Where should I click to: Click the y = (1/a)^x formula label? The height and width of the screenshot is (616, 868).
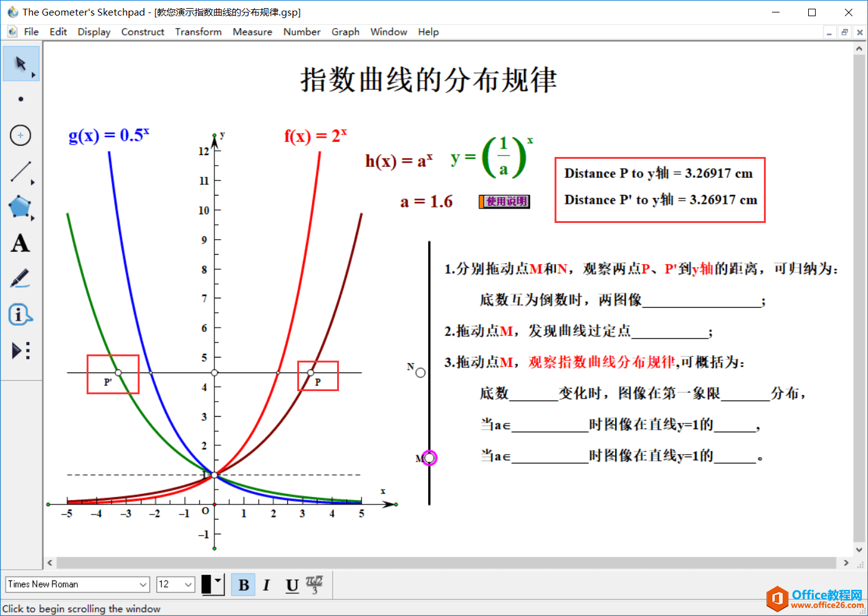pos(492,157)
